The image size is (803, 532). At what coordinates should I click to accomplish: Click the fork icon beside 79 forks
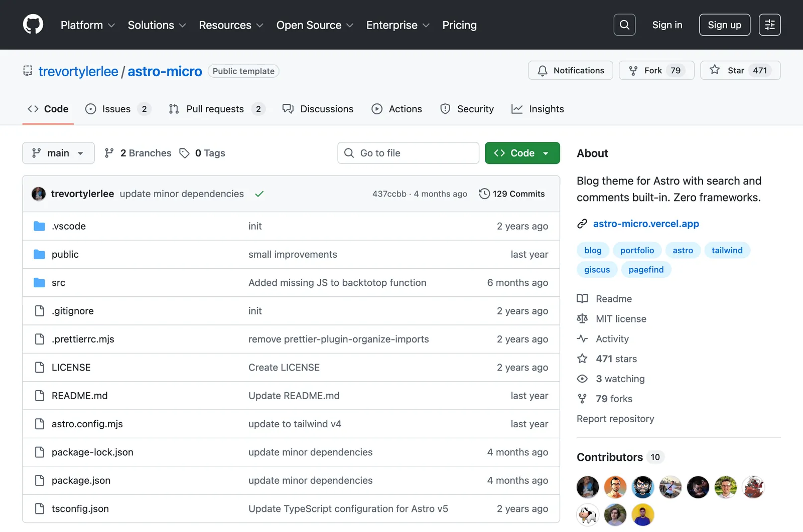582,399
